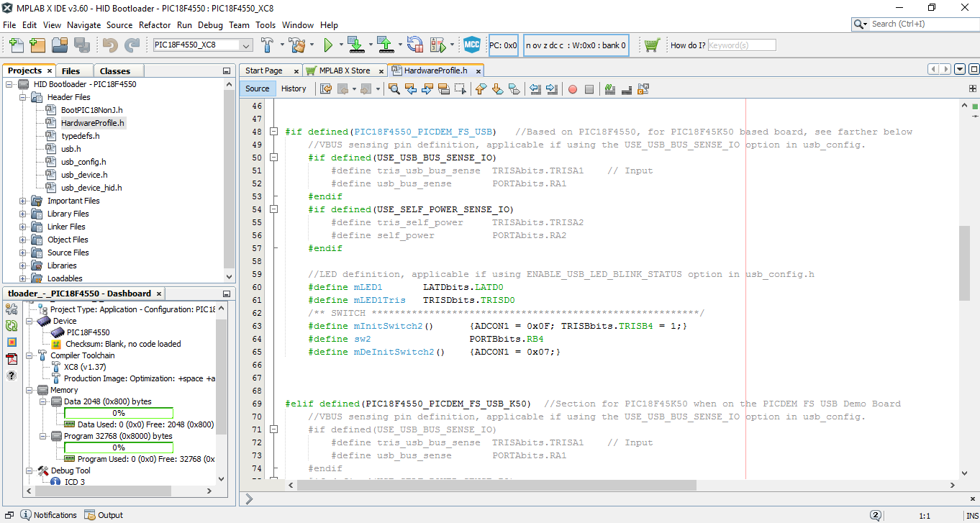The image size is (980, 523).
Task: Click the shopping cart store icon
Action: point(652,45)
